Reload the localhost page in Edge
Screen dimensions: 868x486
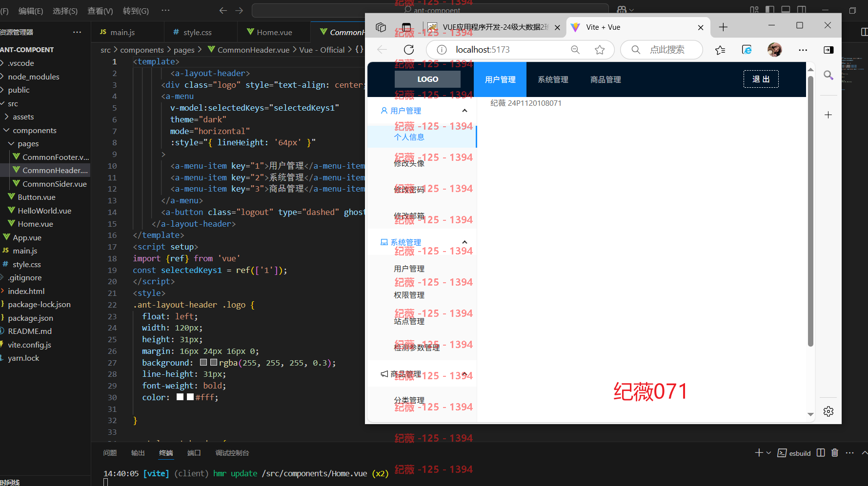[409, 50]
